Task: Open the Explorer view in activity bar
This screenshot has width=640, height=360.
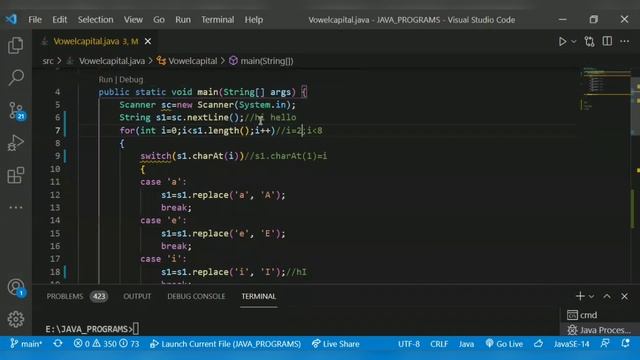Action: tap(16, 45)
